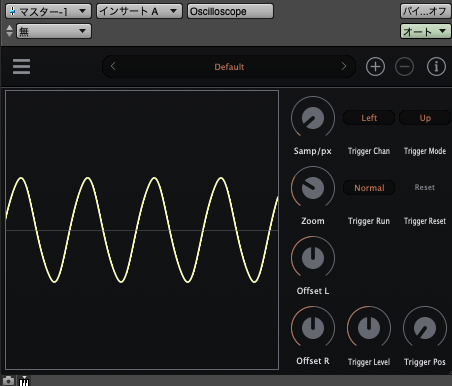The height and width of the screenshot is (386, 452).
Task: Click the Zoom knob
Action: point(313,188)
